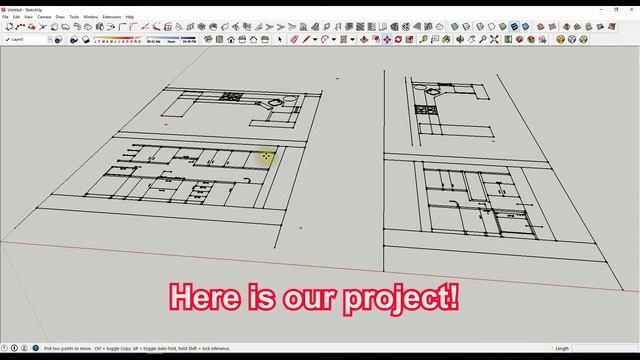Select the arrow Select tool
Viewport: 640px width, 360px height.
click(x=280, y=40)
